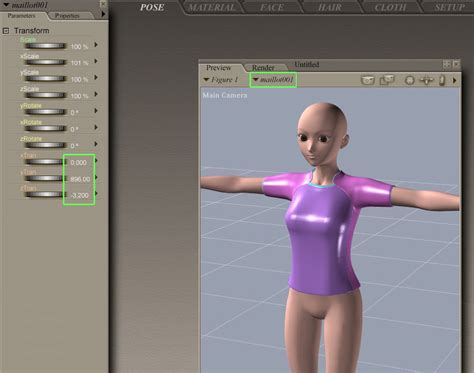
Task: Click the zScale dial slider
Action: (45, 95)
